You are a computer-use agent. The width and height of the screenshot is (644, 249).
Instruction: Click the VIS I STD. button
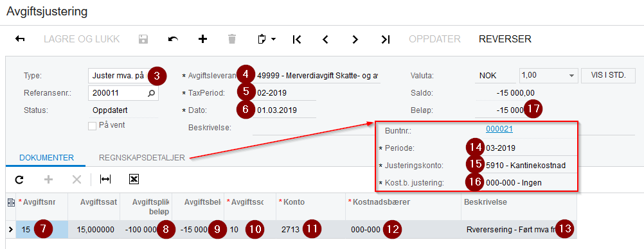(x=608, y=76)
